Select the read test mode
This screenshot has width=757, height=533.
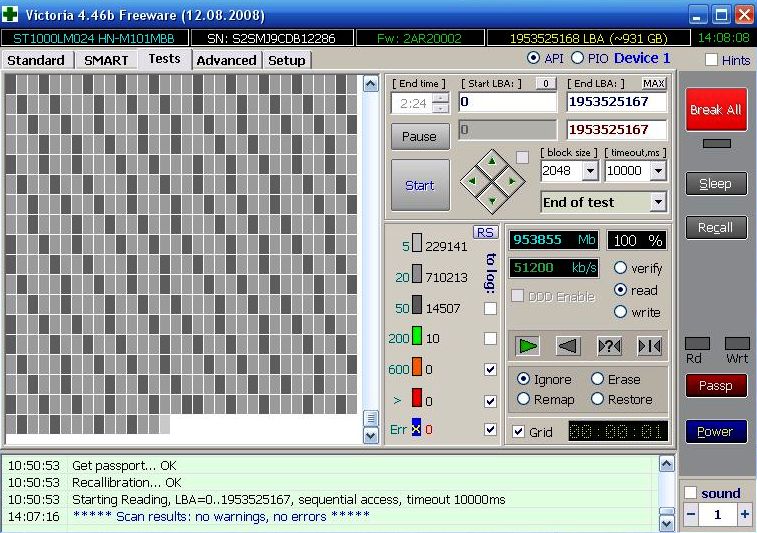tap(620, 290)
